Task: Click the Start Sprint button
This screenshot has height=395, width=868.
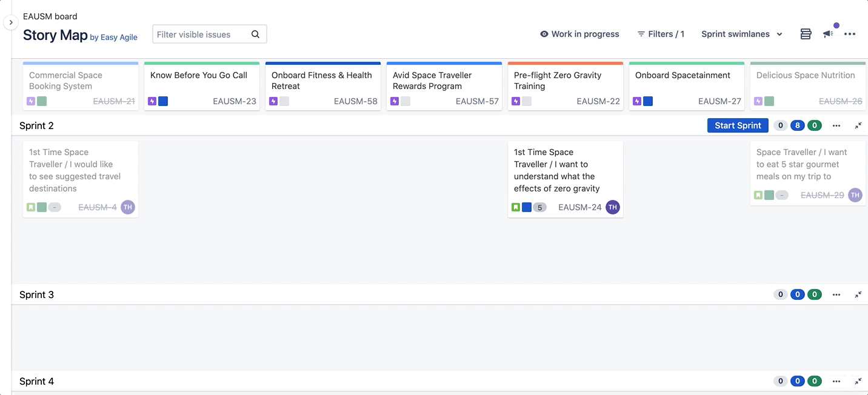Action: pos(738,125)
